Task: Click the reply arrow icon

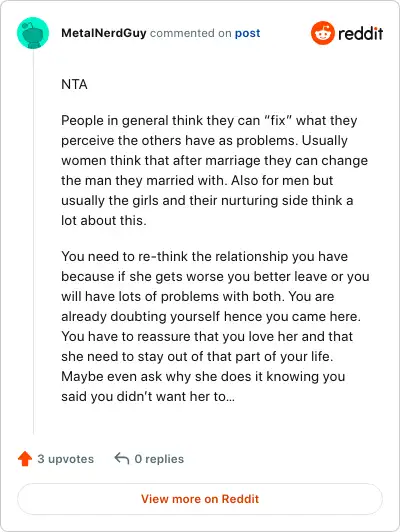Action: (x=122, y=458)
